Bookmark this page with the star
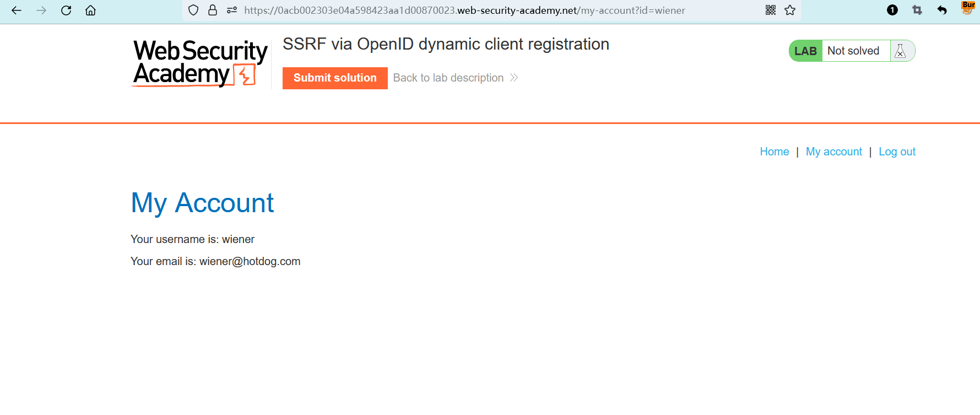This screenshot has width=980, height=415. pyautogui.click(x=790, y=10)
